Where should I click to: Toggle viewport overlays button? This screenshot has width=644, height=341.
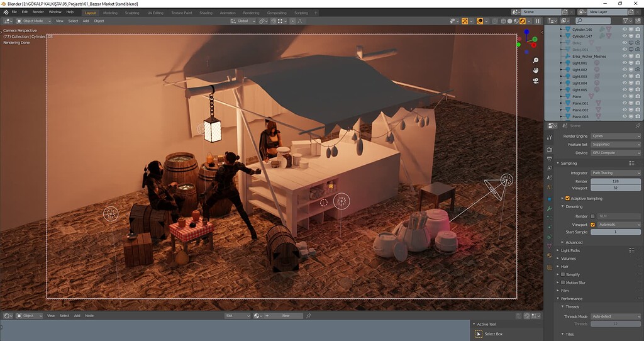pyautogui.click(x=479, y=21)
